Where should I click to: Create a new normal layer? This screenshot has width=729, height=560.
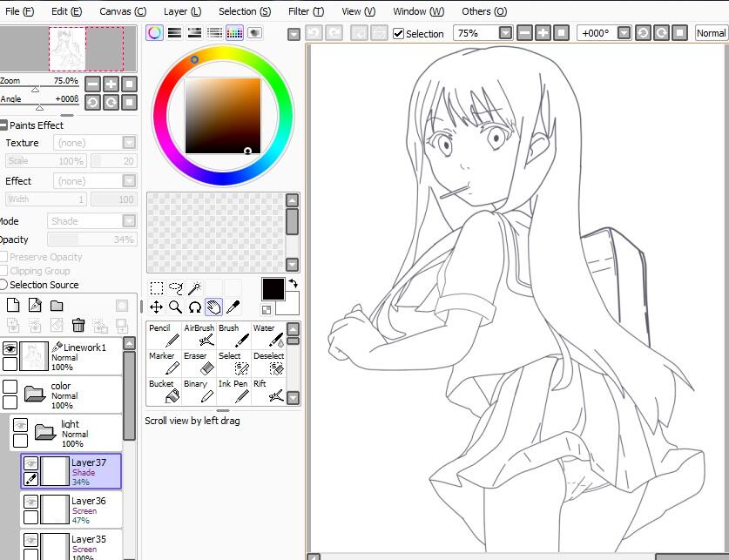pyautogui.click(x=13, y=306)
